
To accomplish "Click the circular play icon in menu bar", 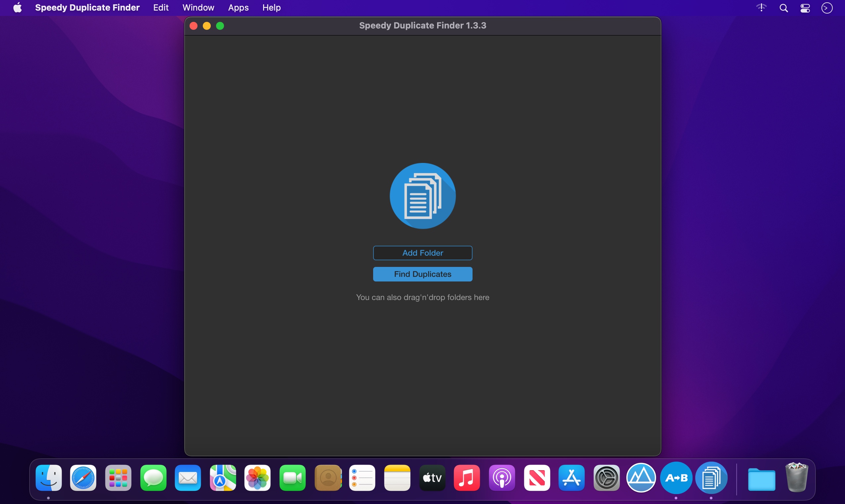I will 827,8.
